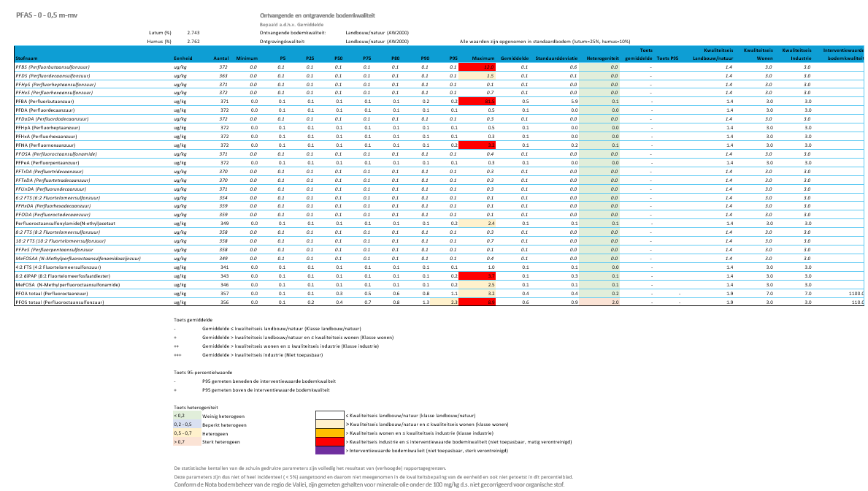This screenshot has height=491, width=868.
Task: Select the Humus (%) value 2.762
Action: (x=193, y=42)
